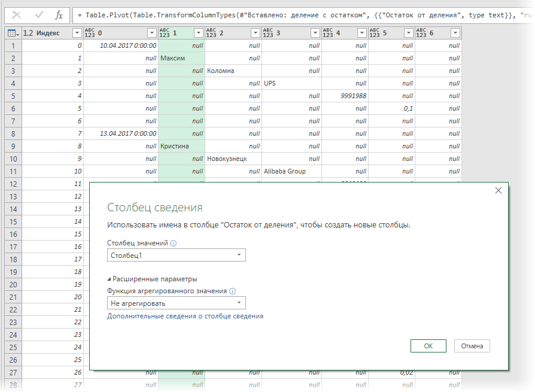535x392 pixels.
Task: Open filter dropdown of column 0
Action: pos(152,33)
